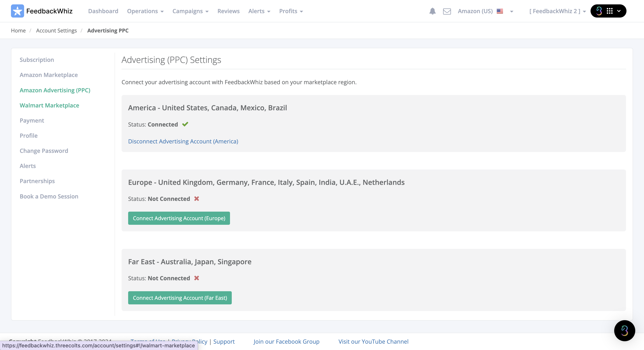This screenshot has width=644, height=350.
Task: Click the America region heading
Action: click(x=207, y=108)
